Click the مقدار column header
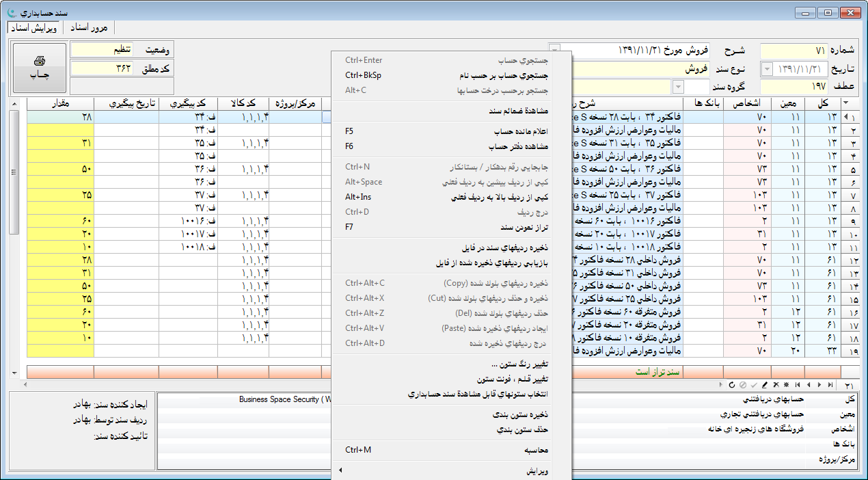The height and width of the screenshot is (480, 868). pyautogui.click(x=60, y=103)
